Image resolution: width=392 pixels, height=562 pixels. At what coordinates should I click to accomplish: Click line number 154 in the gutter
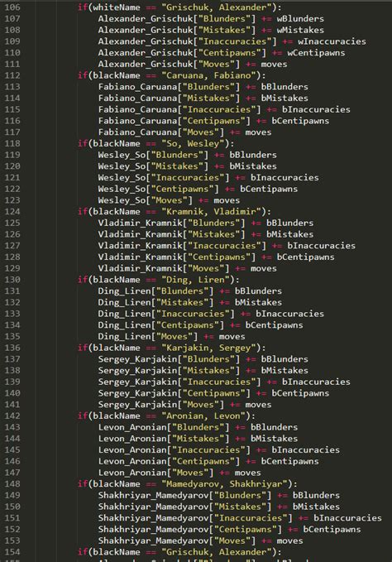[x=12, y=552]
